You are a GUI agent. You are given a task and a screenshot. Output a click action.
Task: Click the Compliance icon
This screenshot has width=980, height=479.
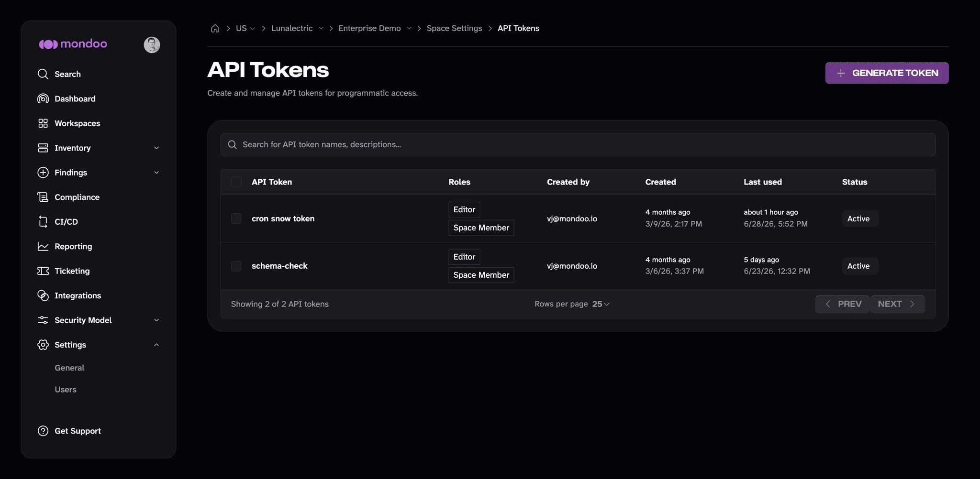tap(43, 197)
